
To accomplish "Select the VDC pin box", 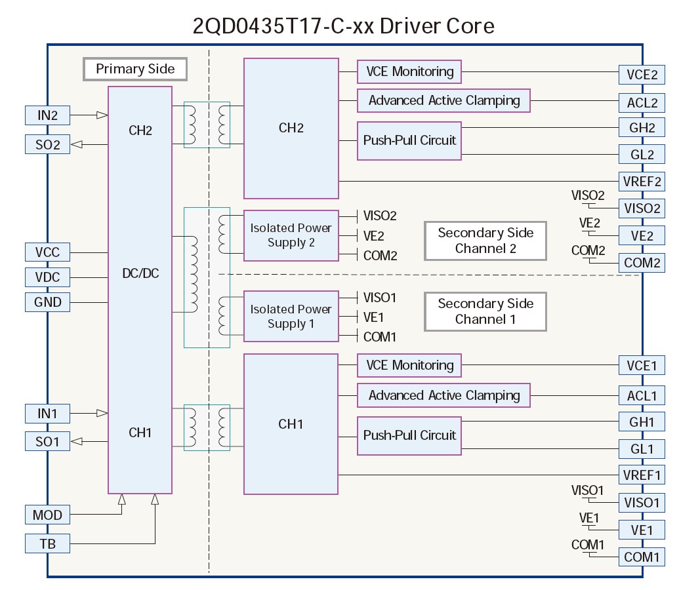I will pos(48,277).
